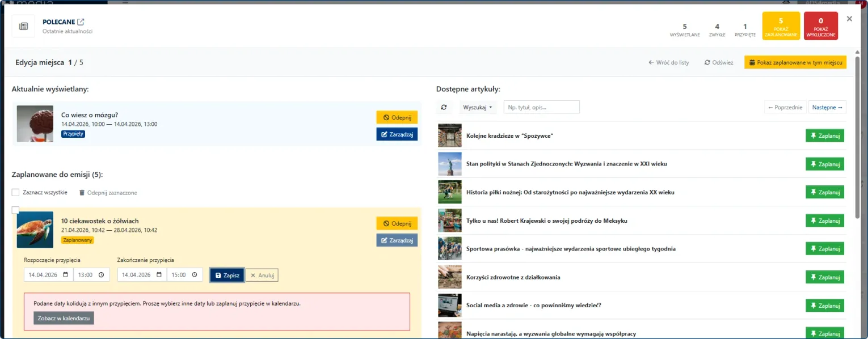The height and width of the screenshot is (339, 868).
Task: Click the brain article thumbnail
Action: point(35,124)
